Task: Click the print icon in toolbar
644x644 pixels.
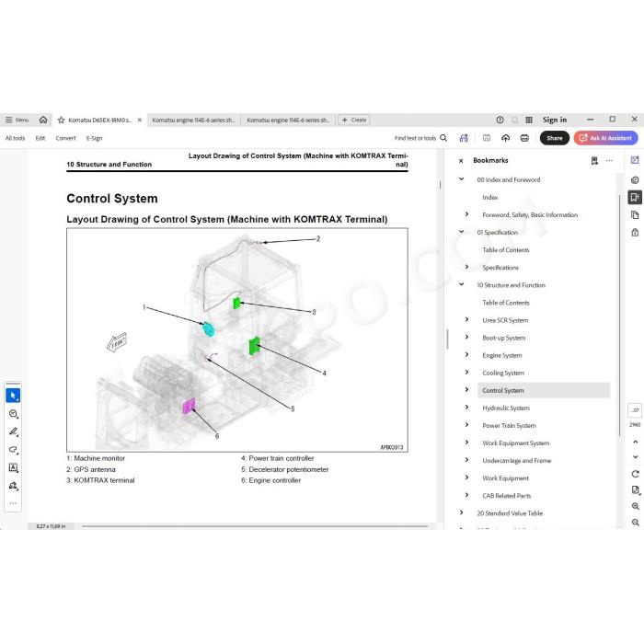Action: (524, 138)
